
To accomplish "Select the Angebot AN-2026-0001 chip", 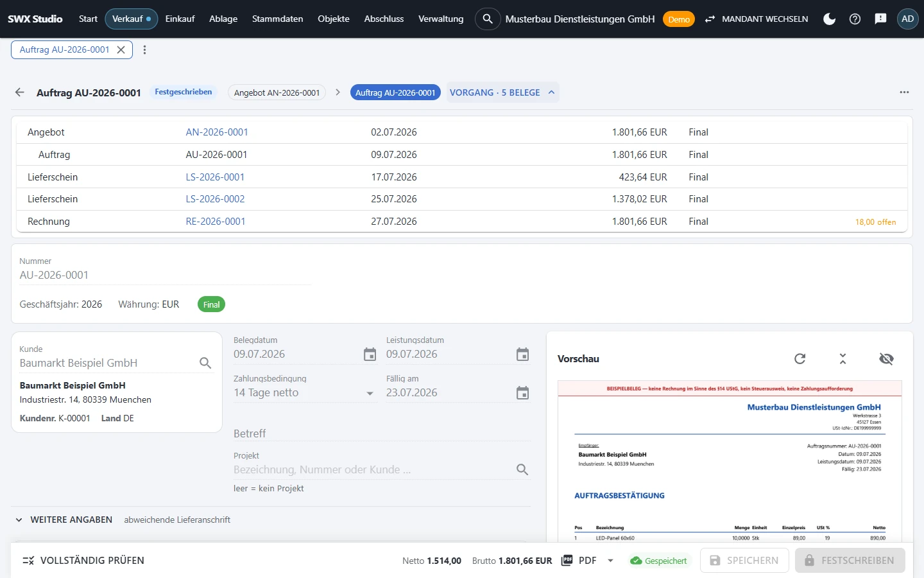I will tap(277, 92).
